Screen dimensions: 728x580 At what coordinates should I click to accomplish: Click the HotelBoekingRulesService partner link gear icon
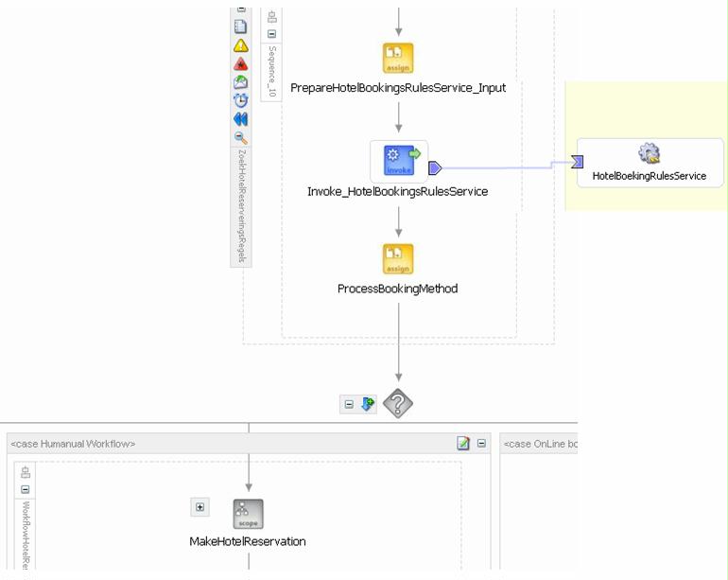(x=650, y=153)
